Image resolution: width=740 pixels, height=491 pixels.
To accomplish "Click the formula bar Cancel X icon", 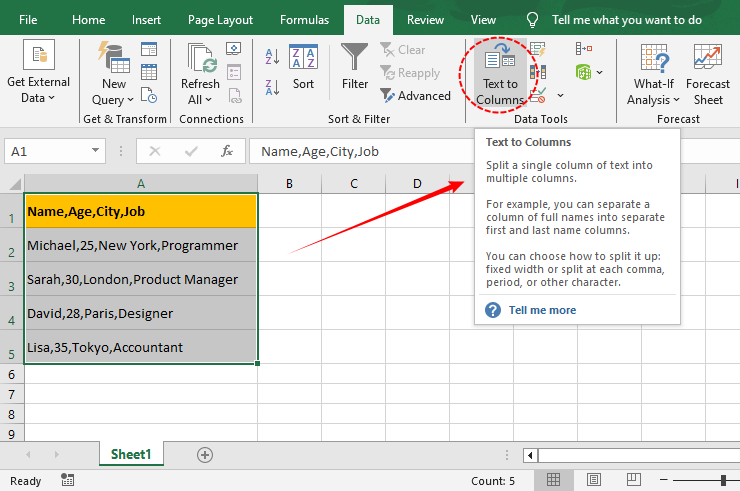I will click(154, 151).
